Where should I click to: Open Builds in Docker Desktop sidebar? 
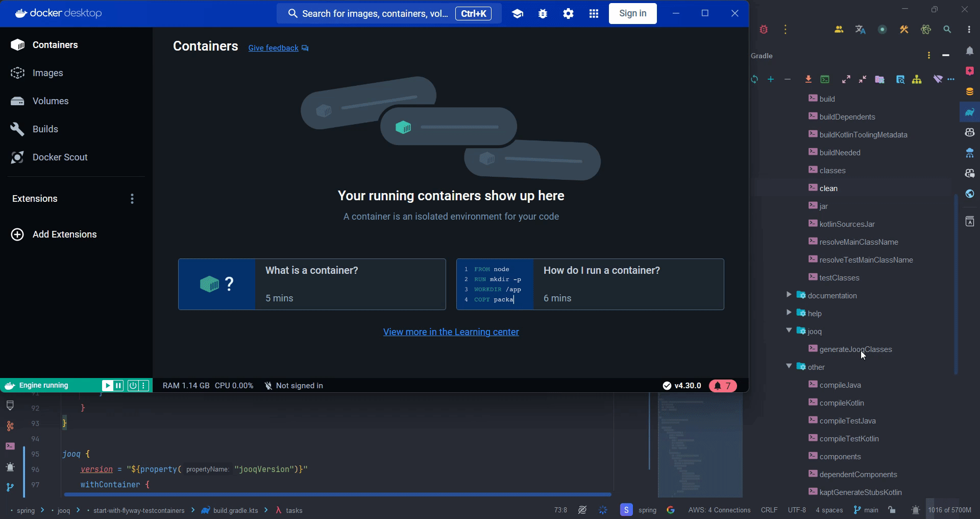pyautogui.click(x=35, y=129)
